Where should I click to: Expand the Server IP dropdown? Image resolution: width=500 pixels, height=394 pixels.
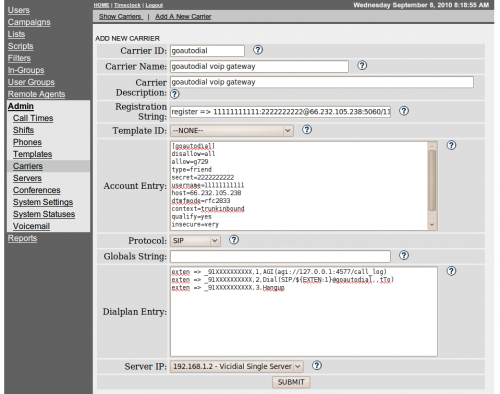click(x=237, y=366)
